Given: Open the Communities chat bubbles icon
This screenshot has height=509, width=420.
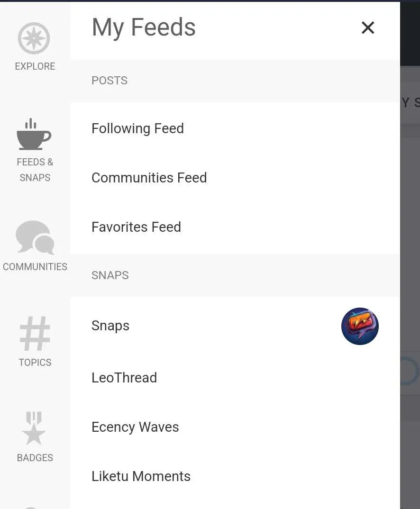Looking at the screenshot, I should tap(35, 237).
